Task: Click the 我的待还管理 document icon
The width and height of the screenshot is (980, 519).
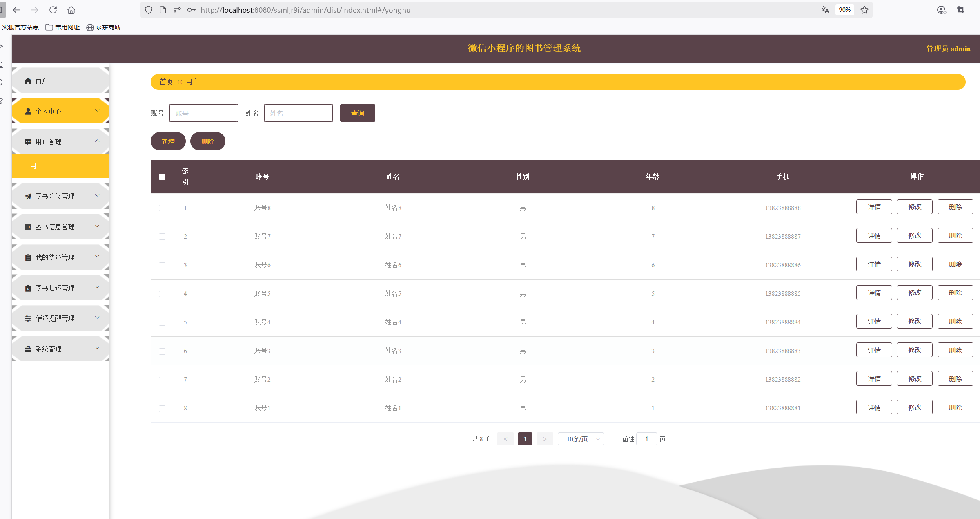Action: (x=28, y=257)
